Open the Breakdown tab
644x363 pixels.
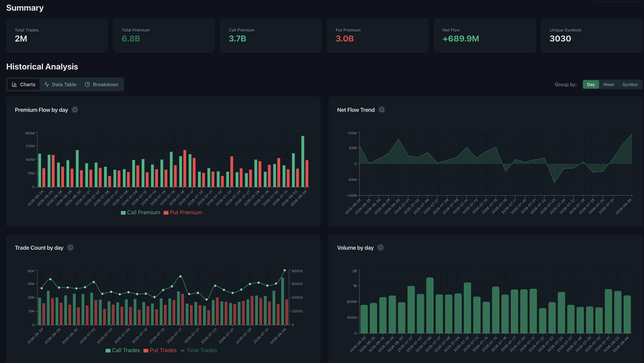(102, 84)
